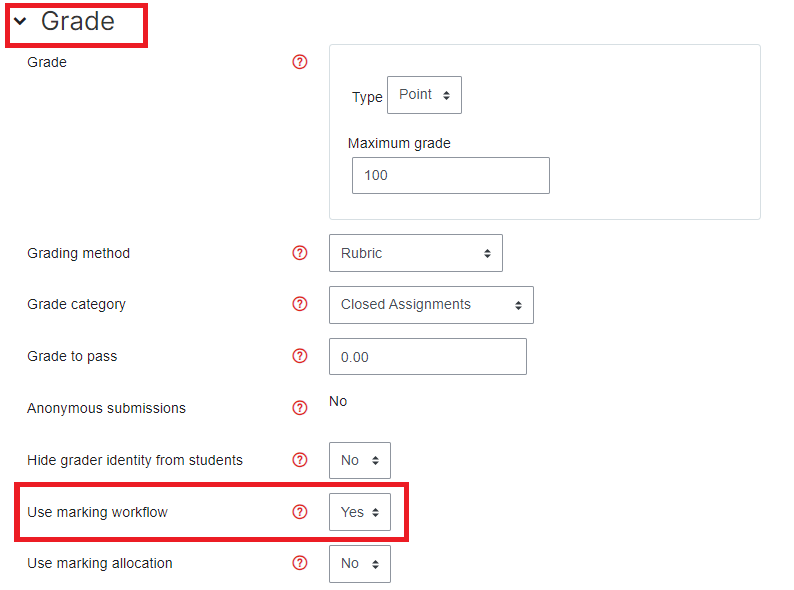Click the Grade section heading text
Screen dimensions: 794x590
click(x=78, y=21)
